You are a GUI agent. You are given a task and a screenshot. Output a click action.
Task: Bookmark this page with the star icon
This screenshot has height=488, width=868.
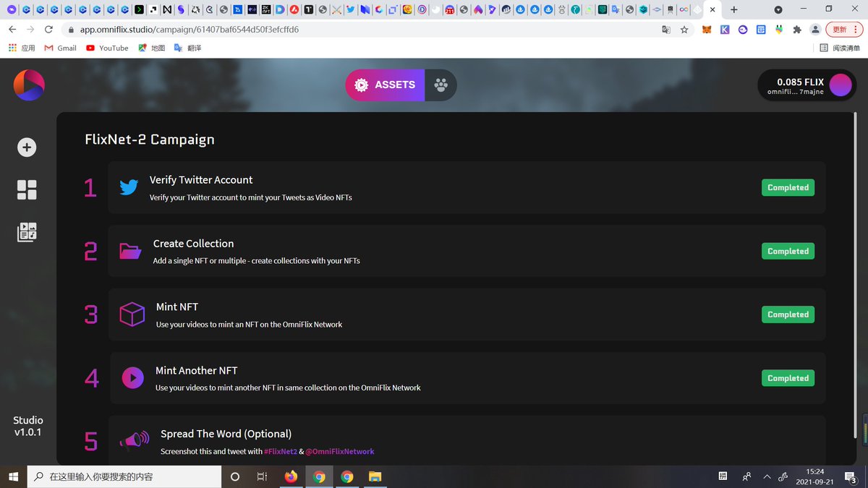point(684,30)
